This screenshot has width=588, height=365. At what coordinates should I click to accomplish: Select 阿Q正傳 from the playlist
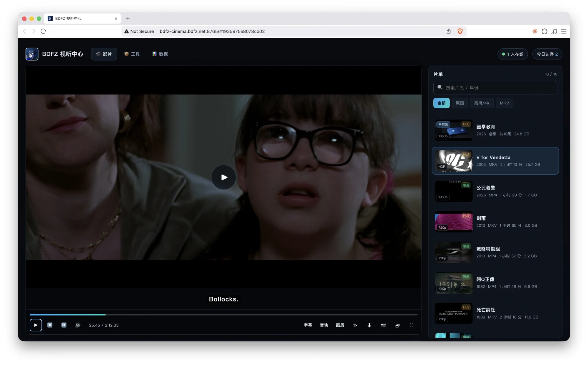495,283
